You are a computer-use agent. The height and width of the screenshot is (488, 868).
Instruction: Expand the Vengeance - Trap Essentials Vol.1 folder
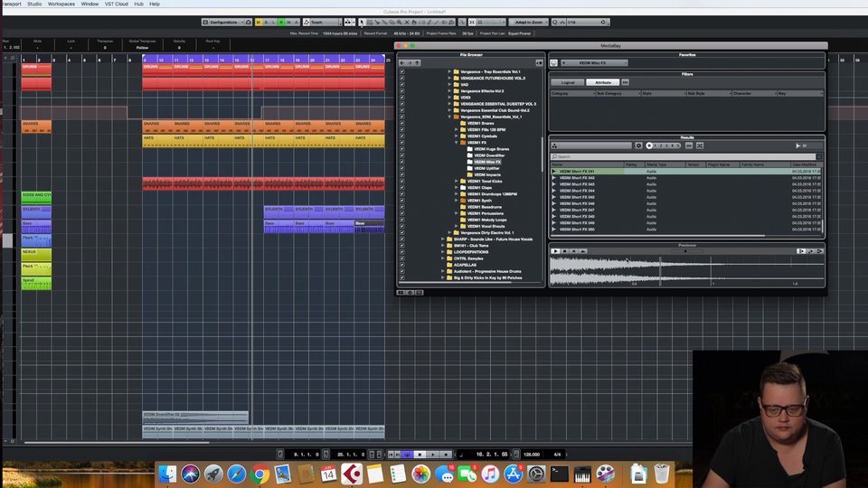(449, 72)
